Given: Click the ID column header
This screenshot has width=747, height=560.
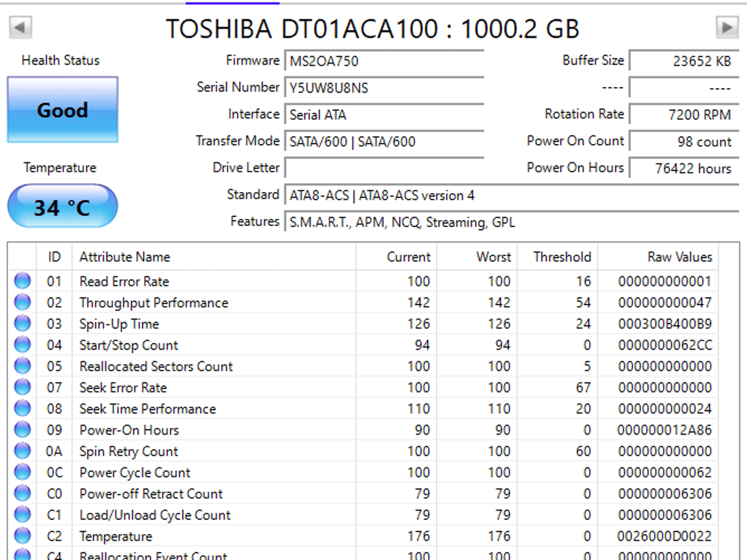Looking at the screenshot, I should point(54,257).
